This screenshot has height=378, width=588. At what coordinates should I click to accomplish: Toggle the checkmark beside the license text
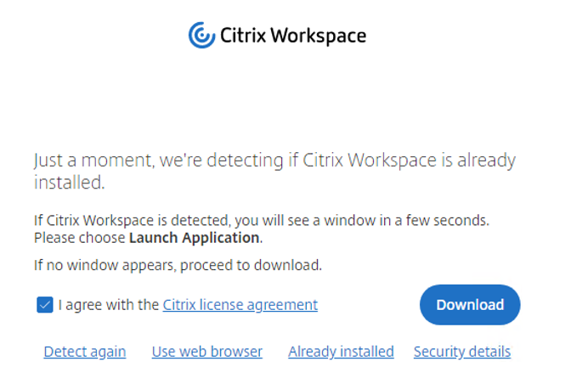45,305
